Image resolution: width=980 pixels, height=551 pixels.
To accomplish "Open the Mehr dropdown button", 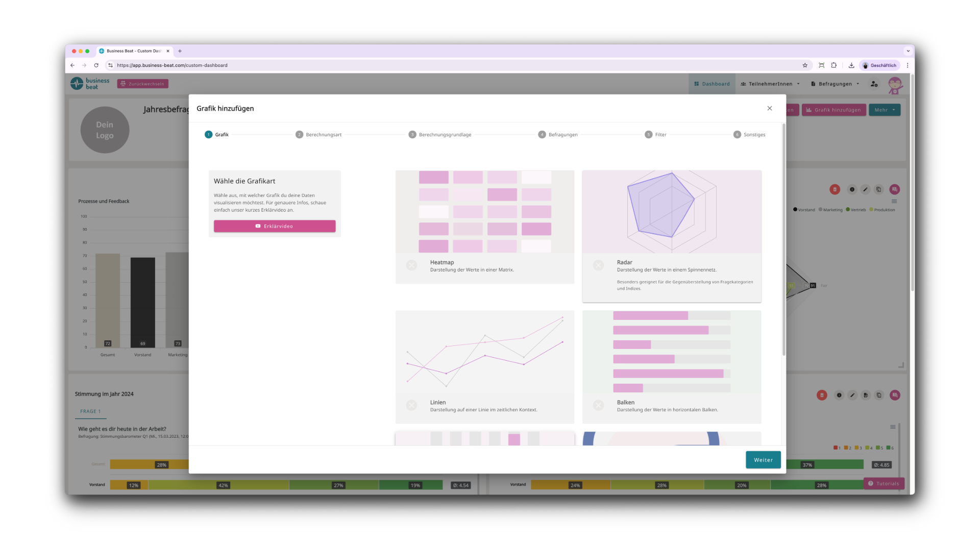I will pyautogui.click(x=885, y=110).
